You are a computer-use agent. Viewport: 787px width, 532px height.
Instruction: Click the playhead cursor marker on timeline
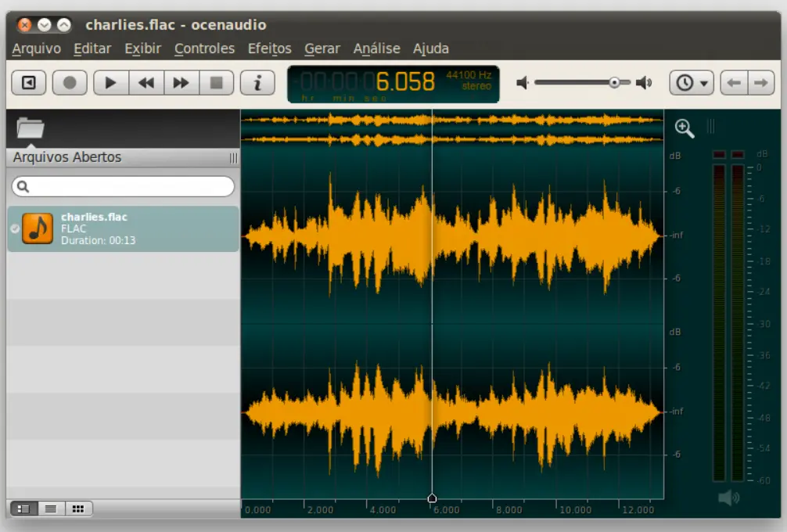432,498
